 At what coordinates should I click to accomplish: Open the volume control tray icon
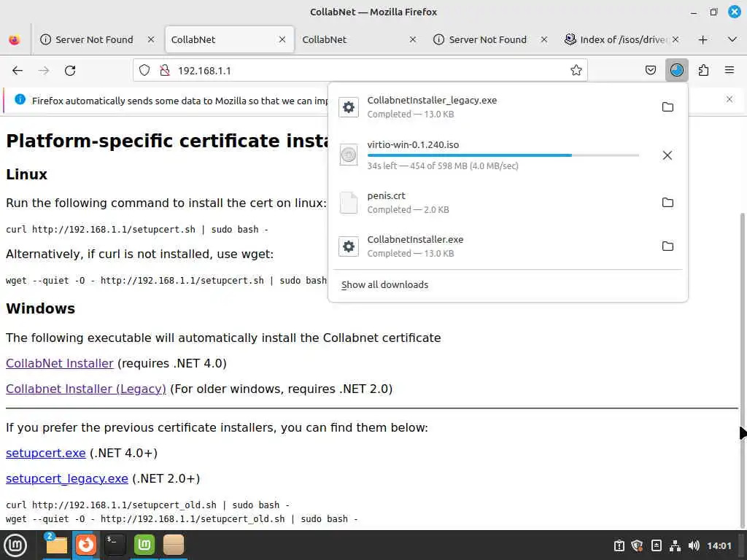694,545
